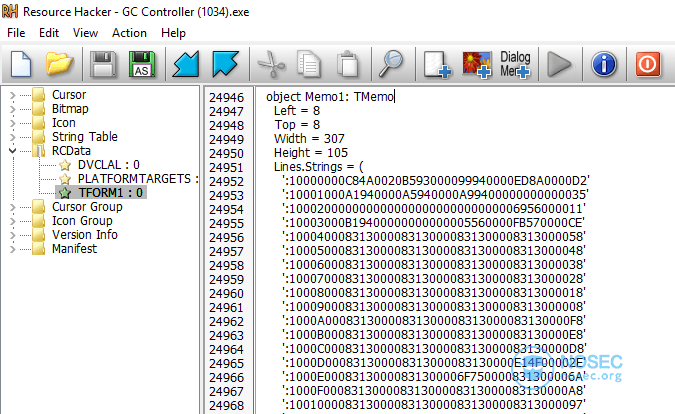Click the Save As green floppy icon

click(x=142, y=64)
